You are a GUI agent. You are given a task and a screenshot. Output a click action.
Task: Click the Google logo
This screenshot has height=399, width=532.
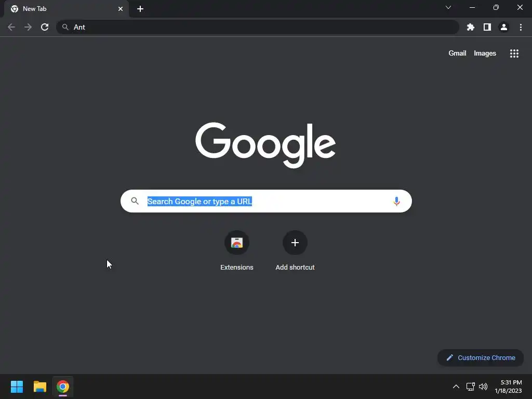point(265,145)
